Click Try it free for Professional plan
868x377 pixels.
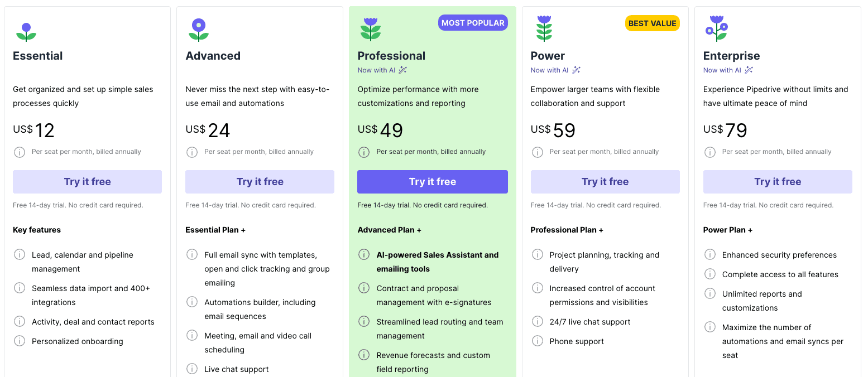(433, 182)
